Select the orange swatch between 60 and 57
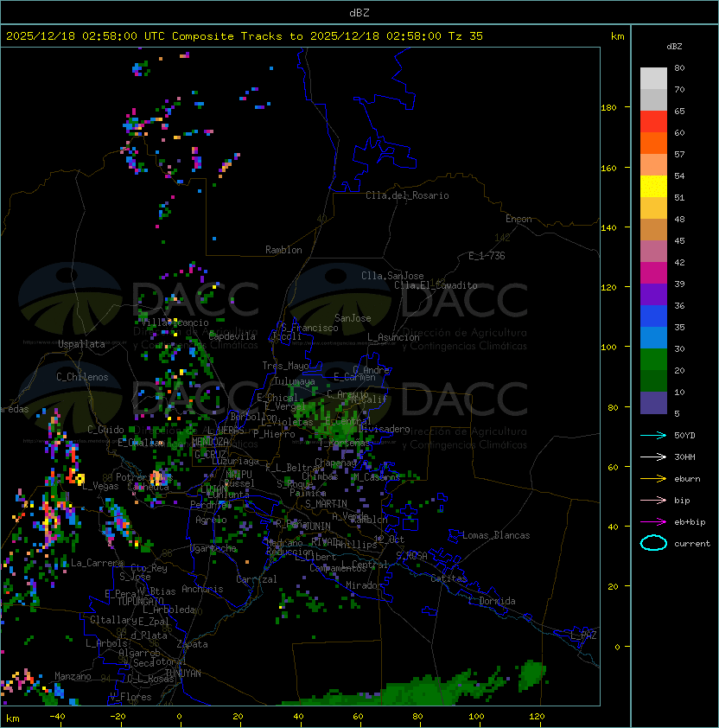The height and width of the screenshot is (728, 719). (x=653, y=144)
